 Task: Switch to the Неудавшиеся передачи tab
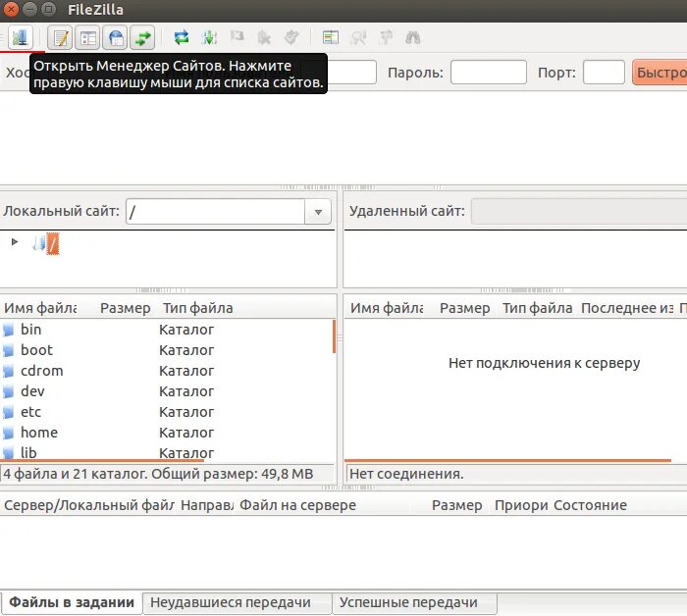coord(238,603)
